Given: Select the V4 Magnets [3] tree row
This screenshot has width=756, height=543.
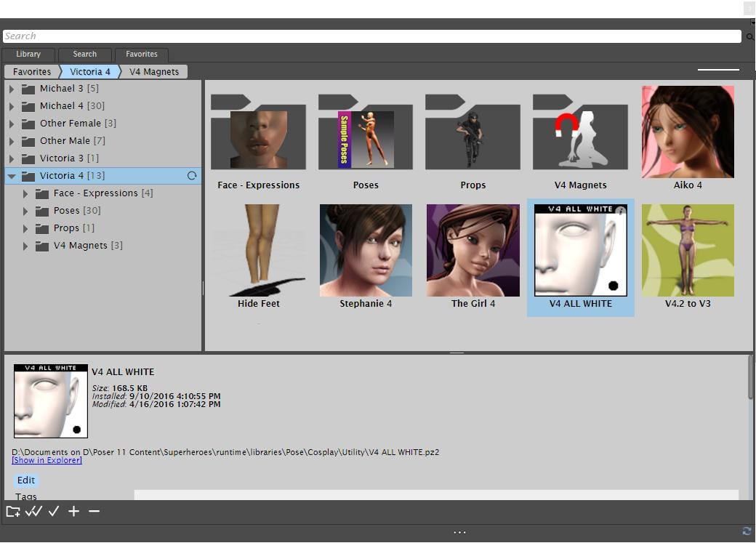Looking at the screenshot, I should click(x=102, y=246).
